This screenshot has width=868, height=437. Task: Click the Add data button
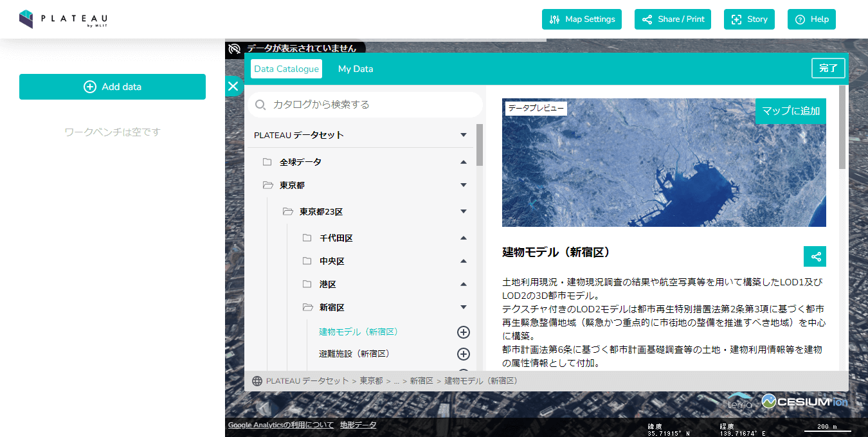[113, 87]
